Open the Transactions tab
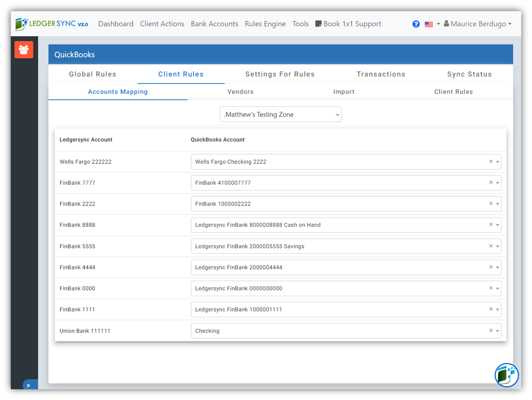The width and height of the screenshot is (532, 400). coord(381,74)
